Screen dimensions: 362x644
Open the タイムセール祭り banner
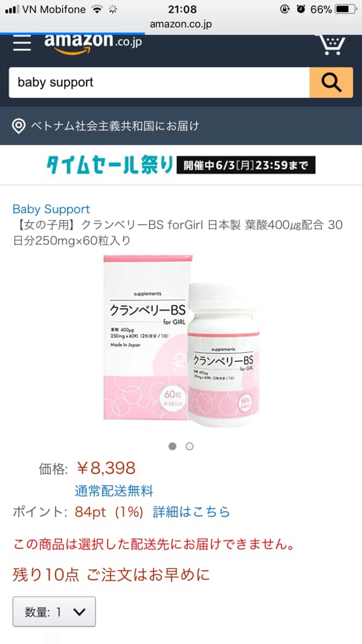click(181, 165)
